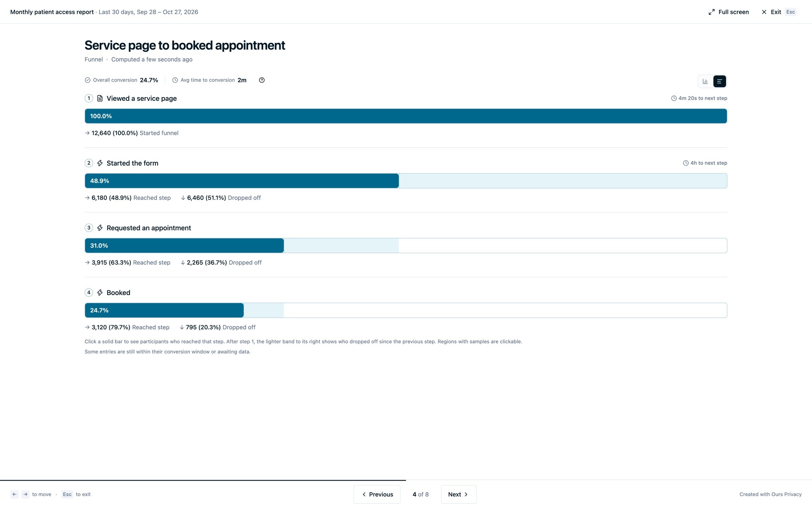812x508 pixels.
Task: Click the lightning icon beside Started the form
Action: tap(100, 163)
